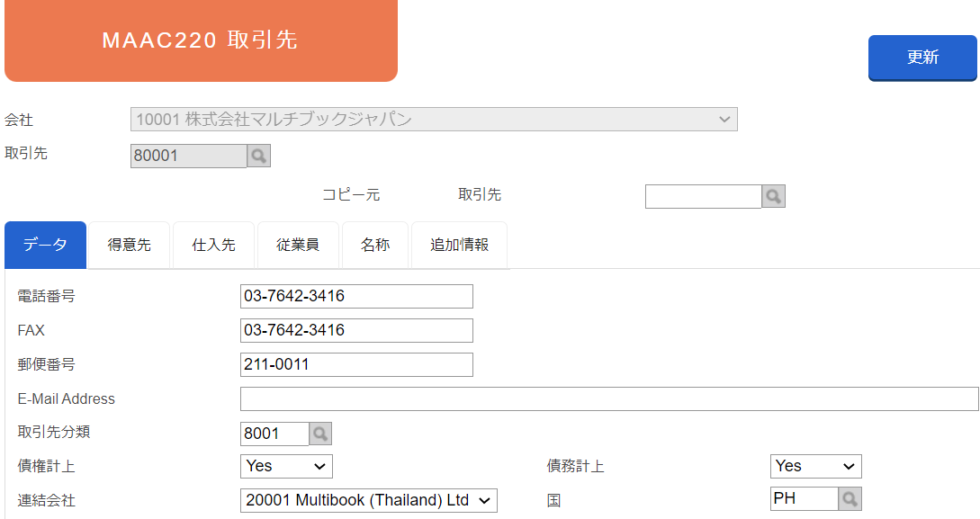
Task: Click the blue 更新 button
Action: (922, 58)
